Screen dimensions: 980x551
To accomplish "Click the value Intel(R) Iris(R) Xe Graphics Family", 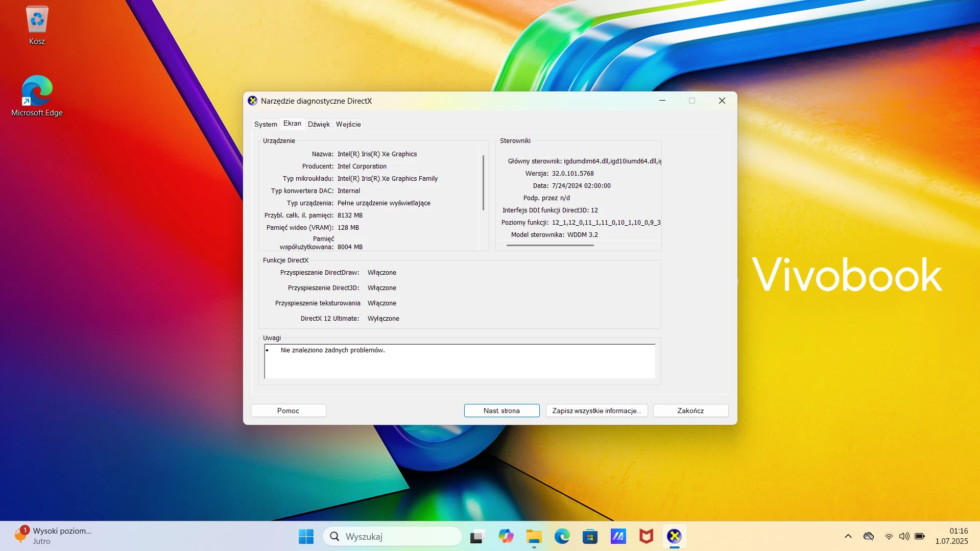I will (387, 178).
